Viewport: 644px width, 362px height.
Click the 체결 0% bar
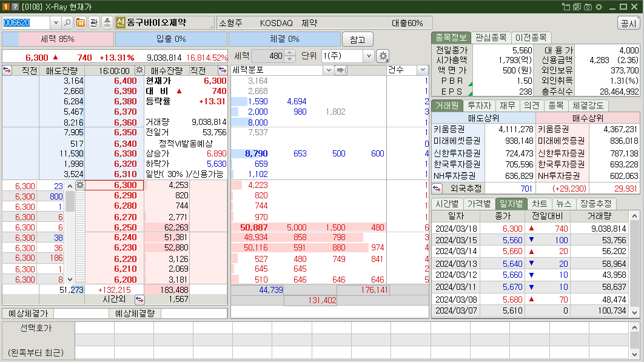(284, 39)
